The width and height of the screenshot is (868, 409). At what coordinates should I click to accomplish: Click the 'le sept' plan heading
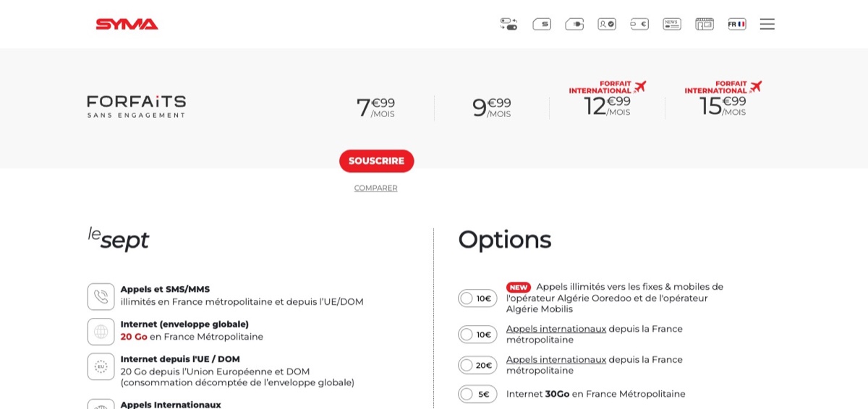point(119,238)
